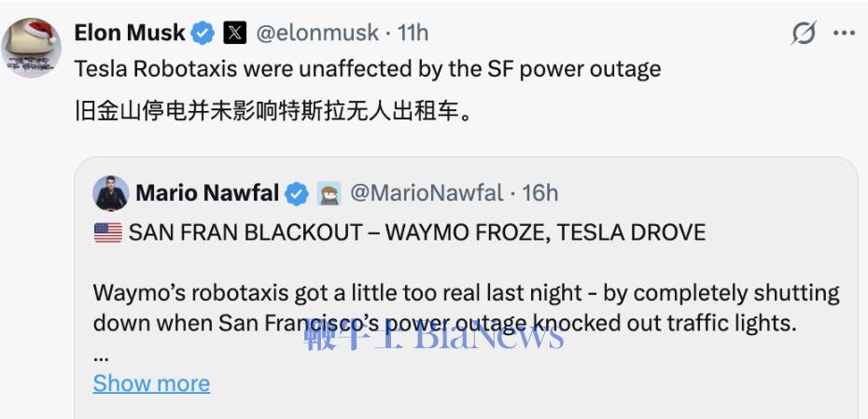Click the 11h post timestamp
The height and width of the screenshot is (419, 868).
(413, 33)
